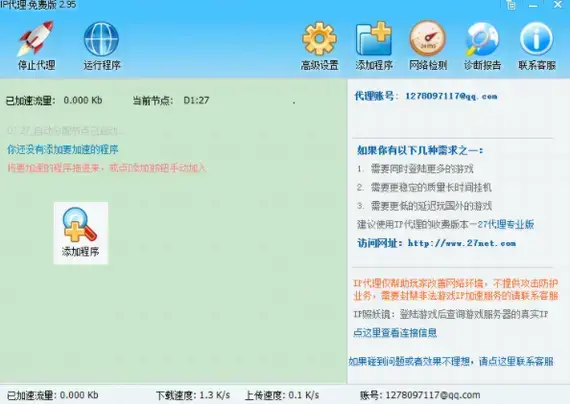
Task: Click 如果碰到问题或者效果不理想 contact support link
Action: 451,361
